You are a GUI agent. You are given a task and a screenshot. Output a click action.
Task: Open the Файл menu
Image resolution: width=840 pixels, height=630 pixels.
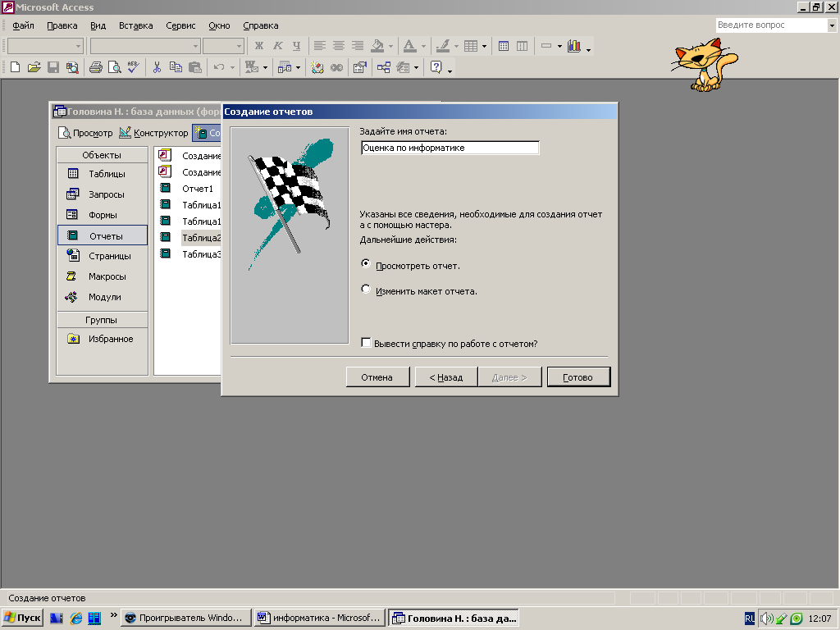click(x=23, y=25)
